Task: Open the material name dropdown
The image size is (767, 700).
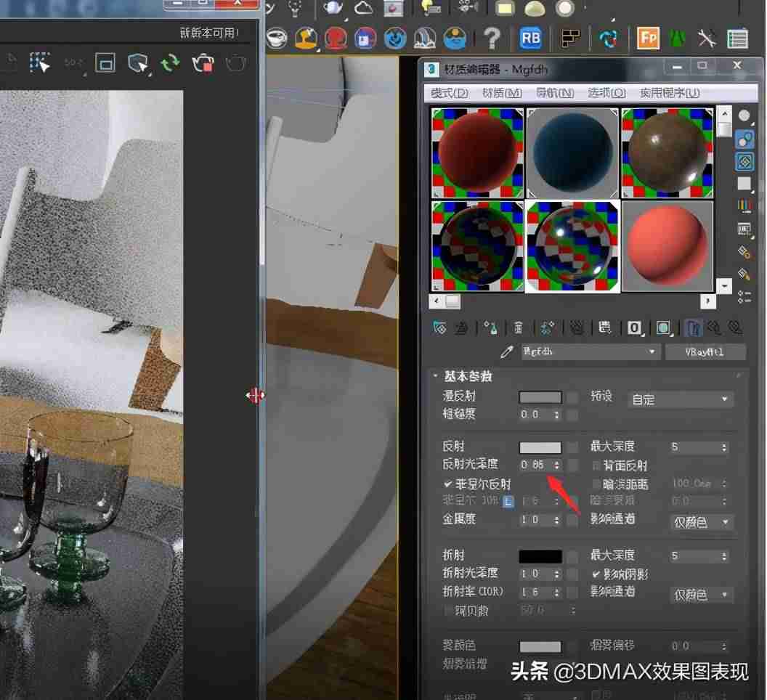Action: pyautogui.click(x=591, y=351)
